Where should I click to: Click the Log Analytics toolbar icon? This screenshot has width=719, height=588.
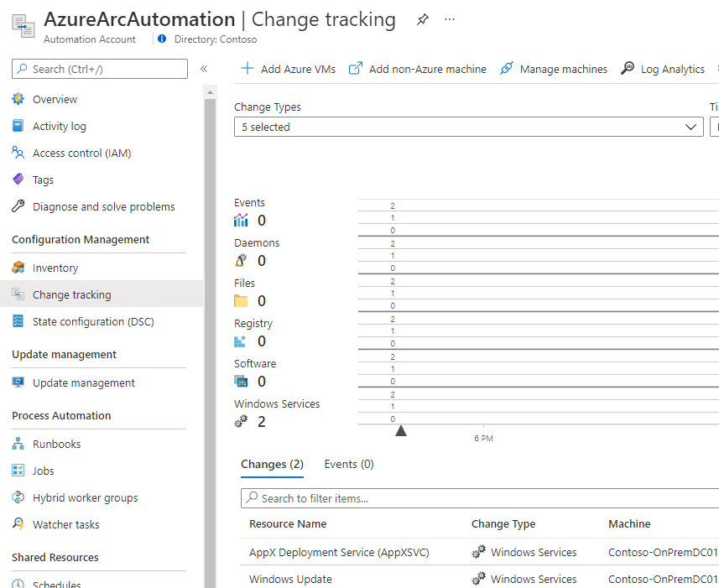628,69
